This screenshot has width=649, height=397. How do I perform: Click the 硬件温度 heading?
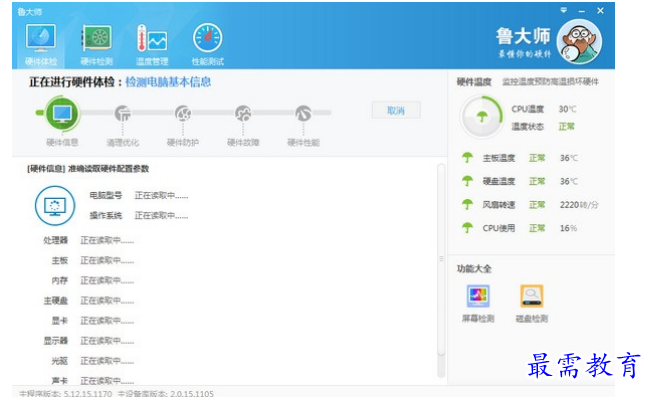click(474, 82)
